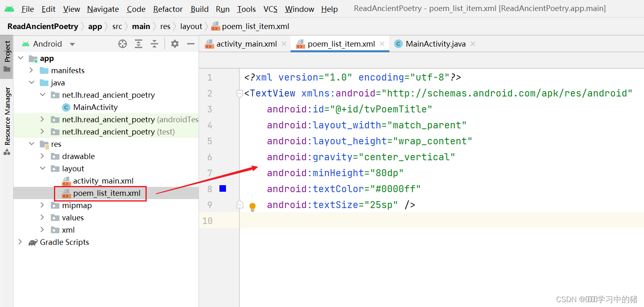Collapse net.lh.read_ancient_poetry main package
644x307 pixels.
(x=42, y=95)
